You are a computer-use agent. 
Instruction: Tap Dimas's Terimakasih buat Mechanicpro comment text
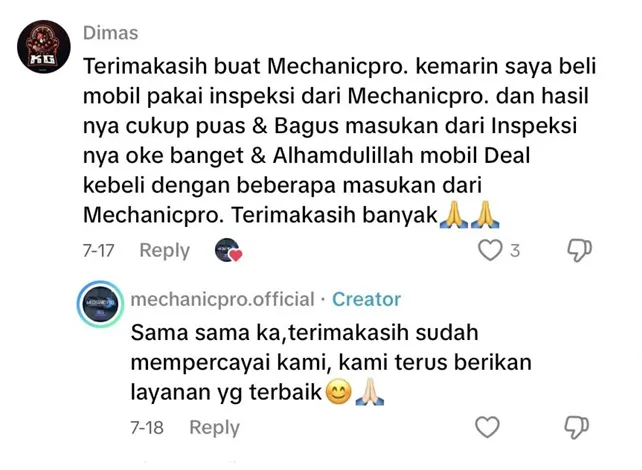click(339, 140)
